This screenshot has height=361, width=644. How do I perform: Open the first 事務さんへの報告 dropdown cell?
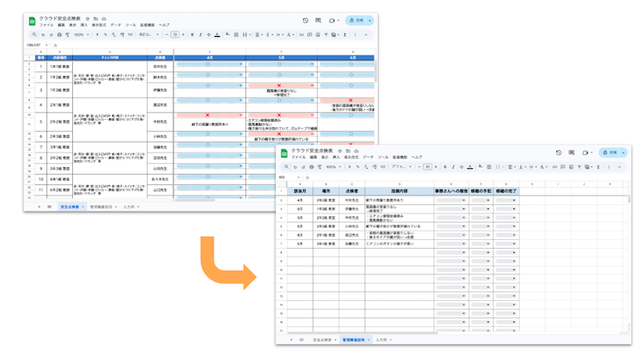(451, 200)
